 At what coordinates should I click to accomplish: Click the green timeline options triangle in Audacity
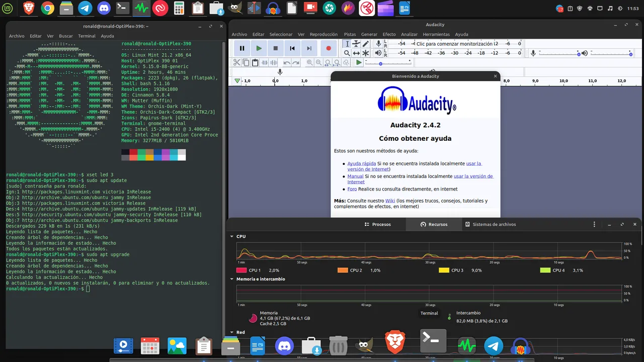[x=237, y=81]
